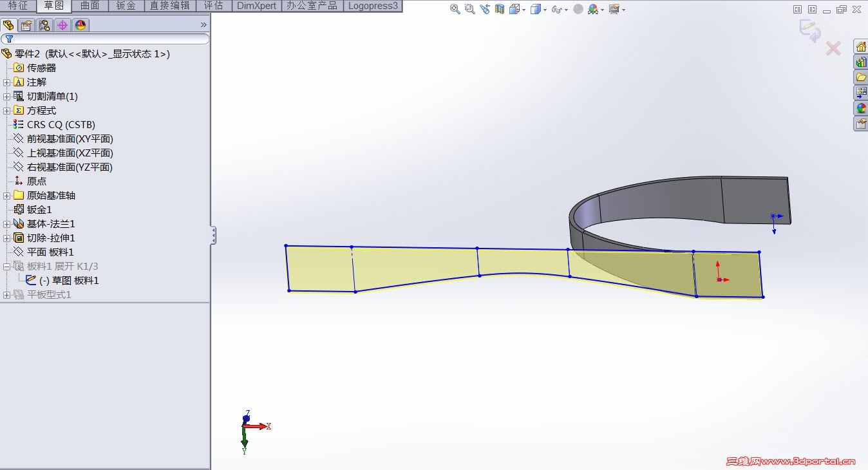Click the tile-right document window button
The height and width of the screenshot is (470, 868).
(x=812, y=10)
